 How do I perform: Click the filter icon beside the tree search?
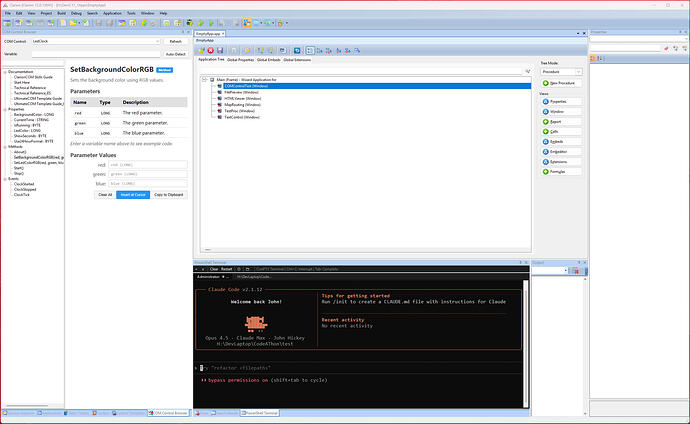pos(526,71)
